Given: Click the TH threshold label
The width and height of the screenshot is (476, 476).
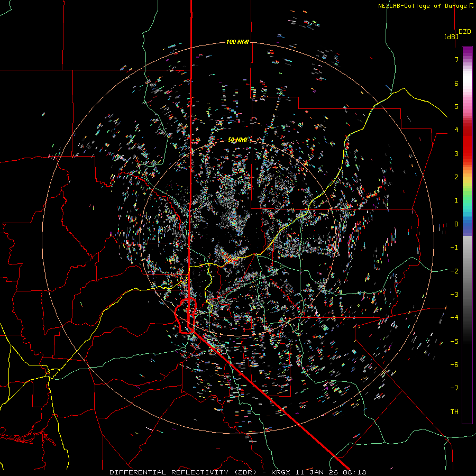Looking at the screenshot, I should click(x=454, y=412).
